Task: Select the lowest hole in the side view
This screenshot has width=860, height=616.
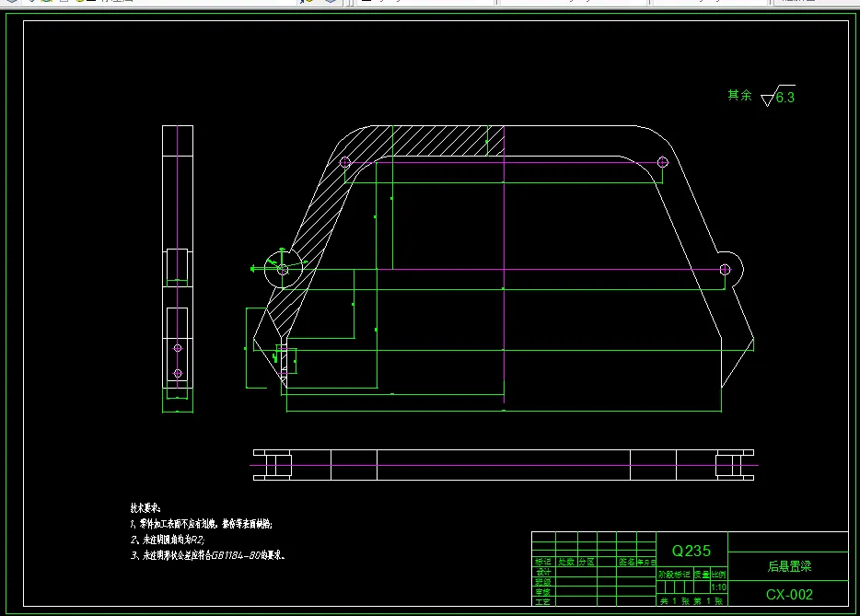Action: tap(178, 373)
